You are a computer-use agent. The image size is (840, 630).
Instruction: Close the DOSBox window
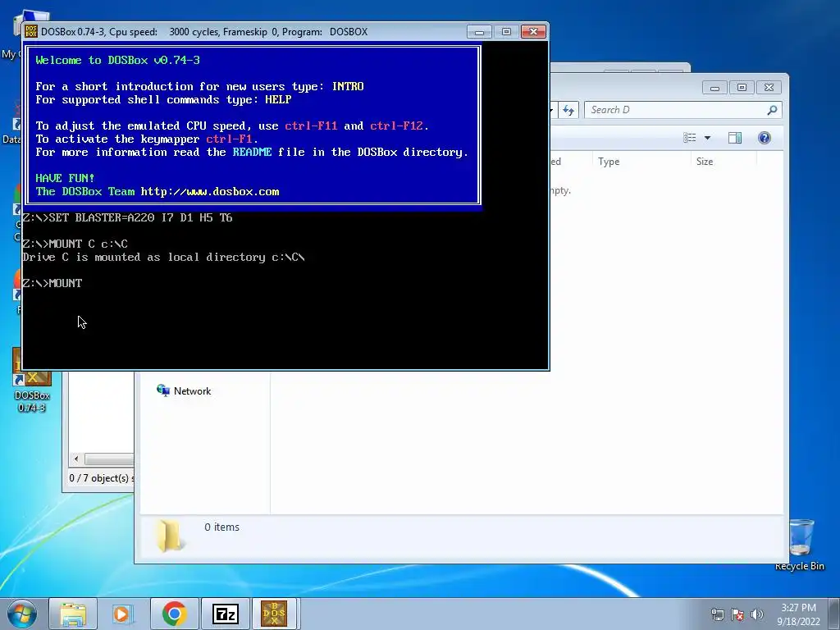(x=533, y=32)
